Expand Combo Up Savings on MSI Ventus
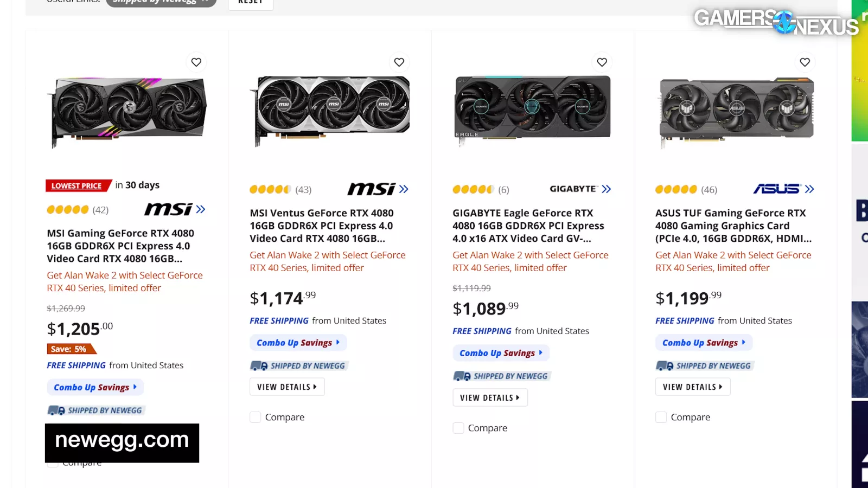The width and height of the screenshot is (868, 488). (x=298, y=343)
